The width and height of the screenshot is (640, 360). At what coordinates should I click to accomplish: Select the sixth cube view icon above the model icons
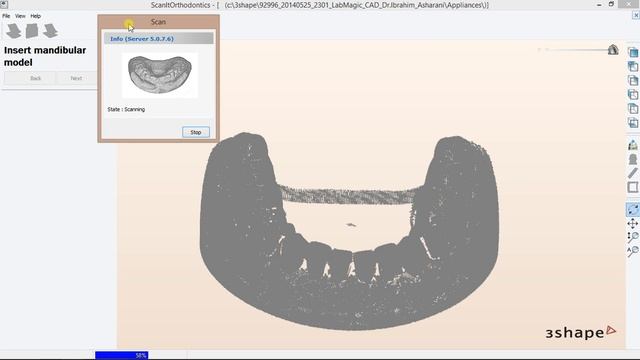(633, 122)
